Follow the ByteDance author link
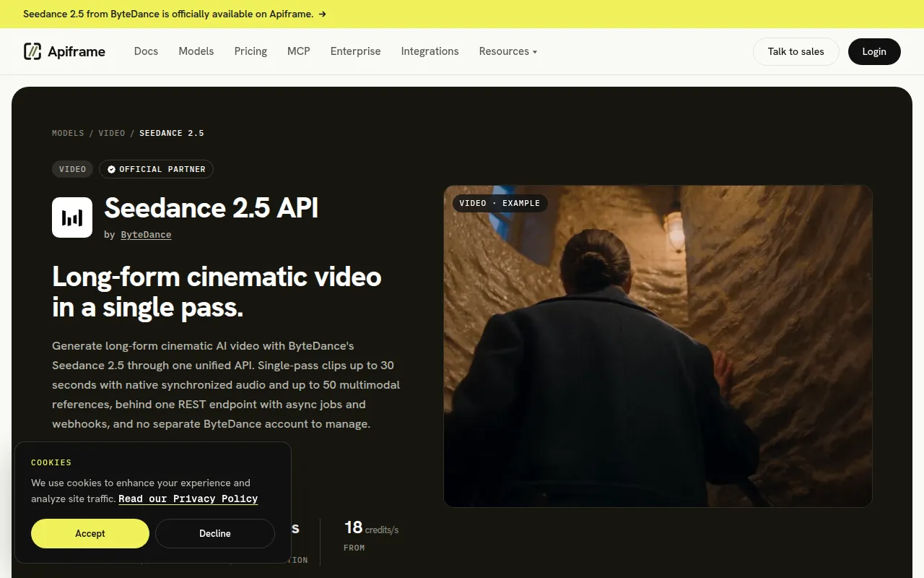The height and width of the screenshot is (578, 924). click(146, 234)
